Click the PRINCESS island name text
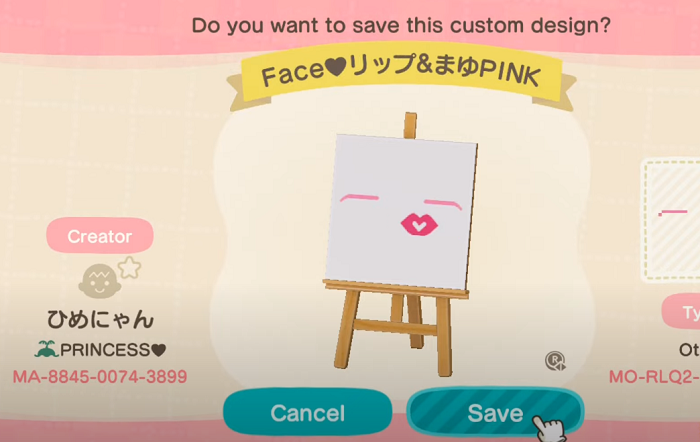This screenshot has width=700, height=442. pos(104,350)
